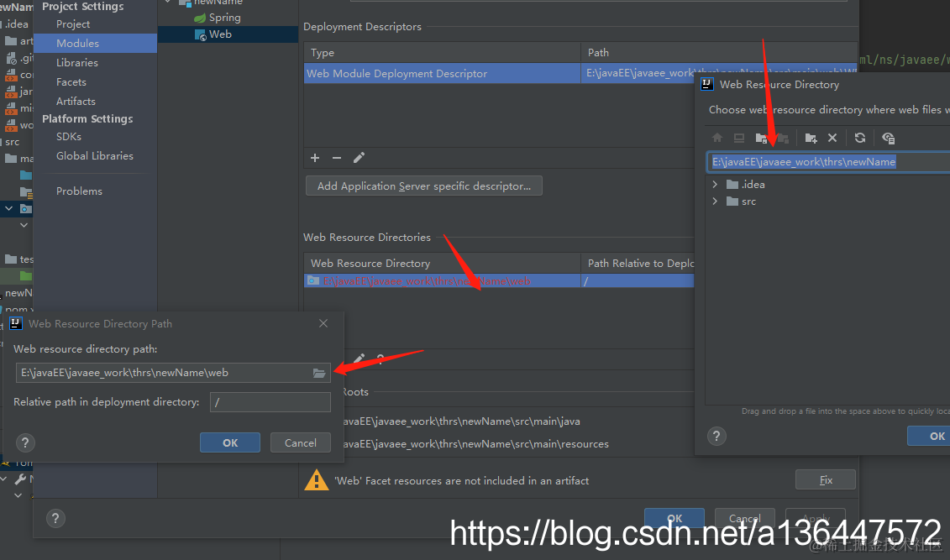Confirm Web Resource Directory Path dialog with OK

coord(230,442)
